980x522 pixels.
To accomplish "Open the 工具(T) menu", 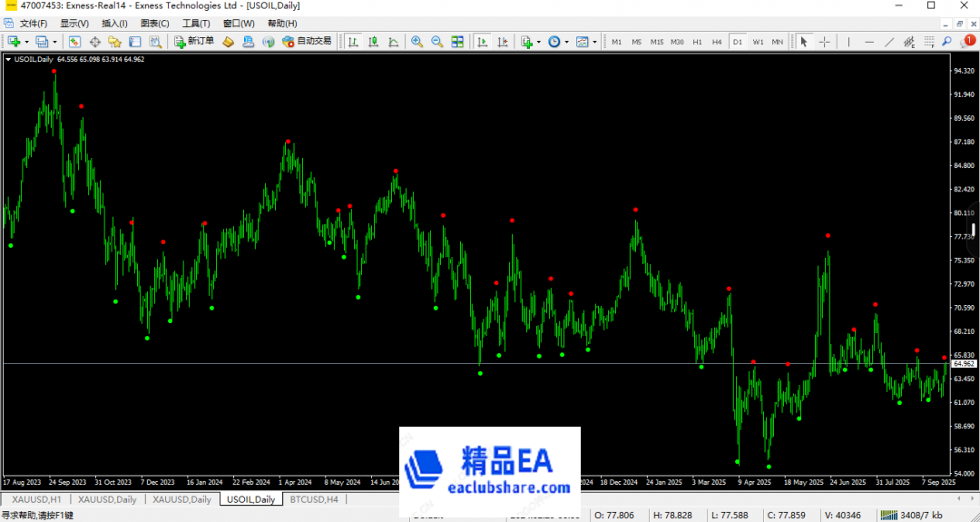I will (196, 23).
